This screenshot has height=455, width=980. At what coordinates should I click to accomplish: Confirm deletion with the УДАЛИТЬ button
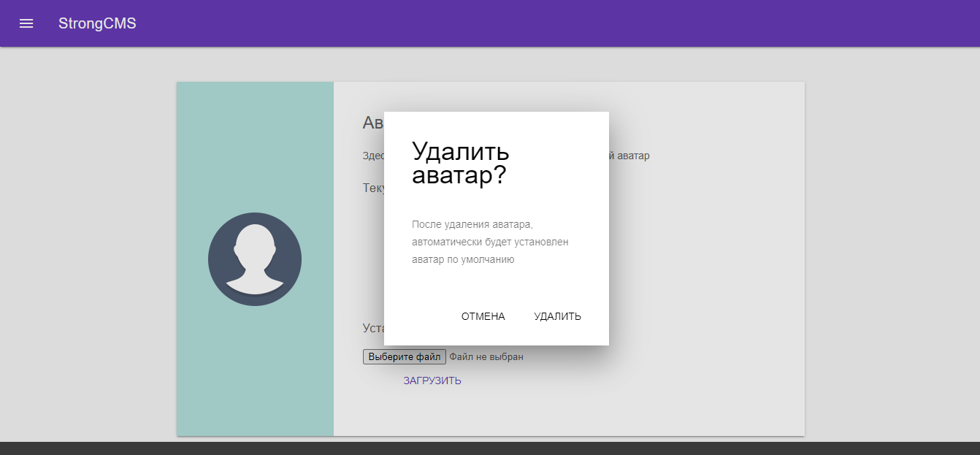click(x=557, y=316)
